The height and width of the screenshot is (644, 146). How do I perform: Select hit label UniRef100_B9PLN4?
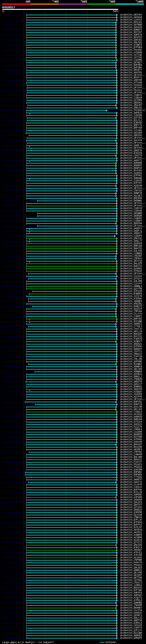pyautogui.click(x=131, y=246)
